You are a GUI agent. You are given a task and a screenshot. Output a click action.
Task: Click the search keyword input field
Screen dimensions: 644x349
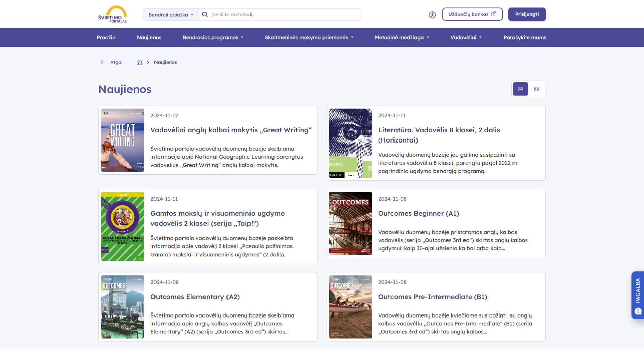click(x=284, y=15)
